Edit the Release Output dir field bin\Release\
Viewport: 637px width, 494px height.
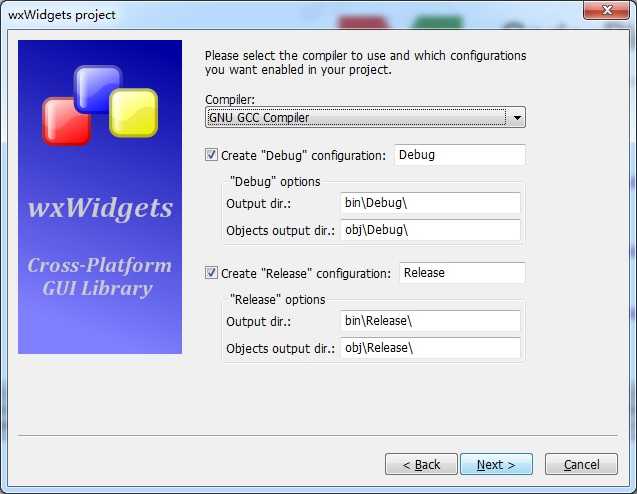tap(430, 321)
